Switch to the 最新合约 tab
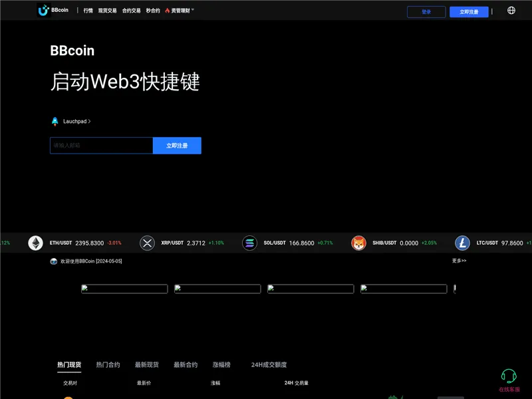 pyautogui.click(x=186, y=364)
